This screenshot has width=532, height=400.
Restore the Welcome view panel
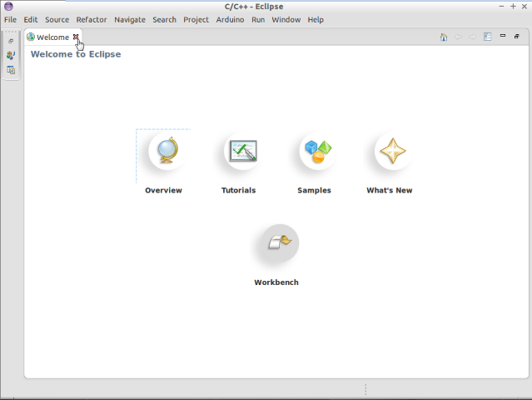tap(517, 36)
